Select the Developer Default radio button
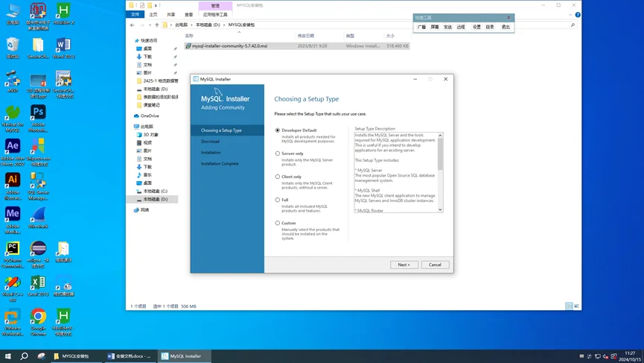This screenshot has height=363, width=644. point(278,130)
